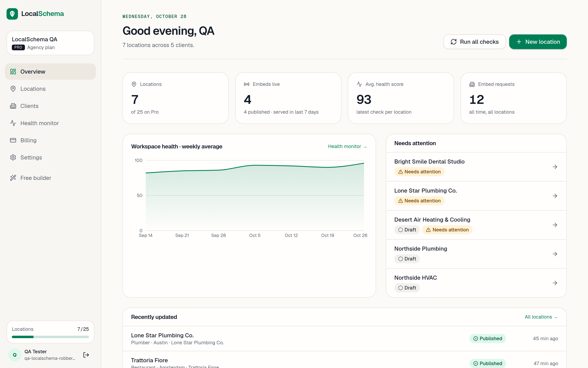
Task: Create a New location
Action: pos(538,42)
